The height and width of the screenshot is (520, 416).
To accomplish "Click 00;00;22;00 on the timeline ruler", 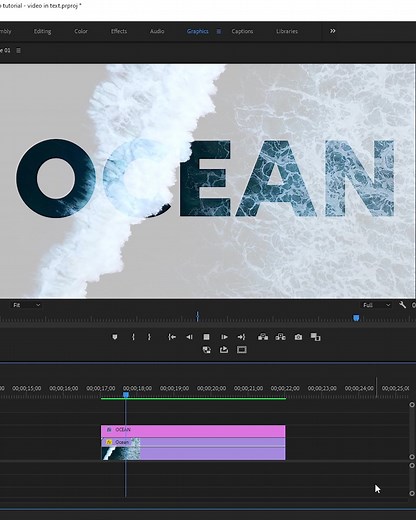I will 285,388.
